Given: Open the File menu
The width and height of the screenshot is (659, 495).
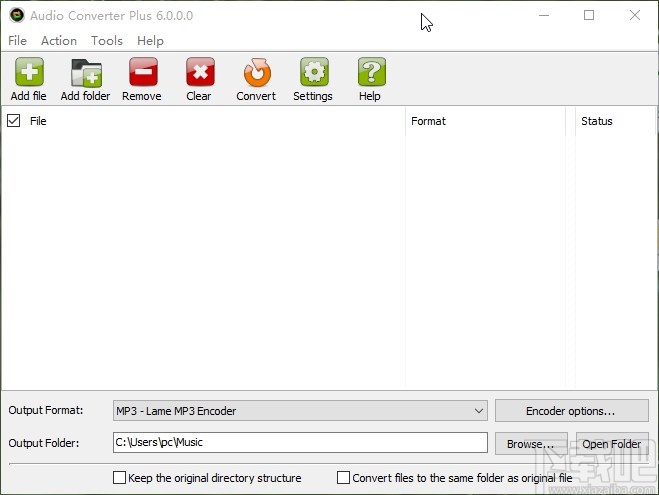Looking at the screenshot, I should pyautogui.click(x=17, y=41).
